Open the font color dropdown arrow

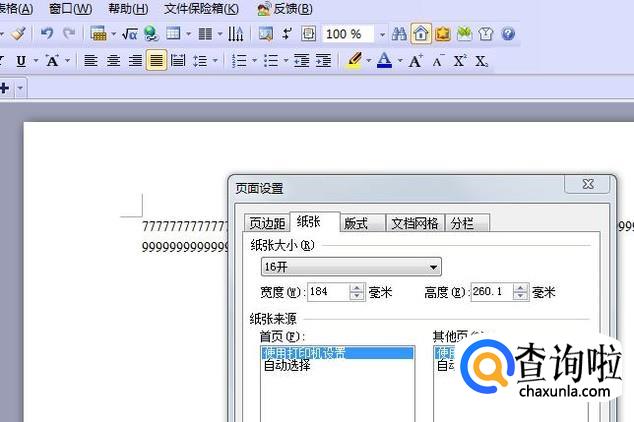400,61
